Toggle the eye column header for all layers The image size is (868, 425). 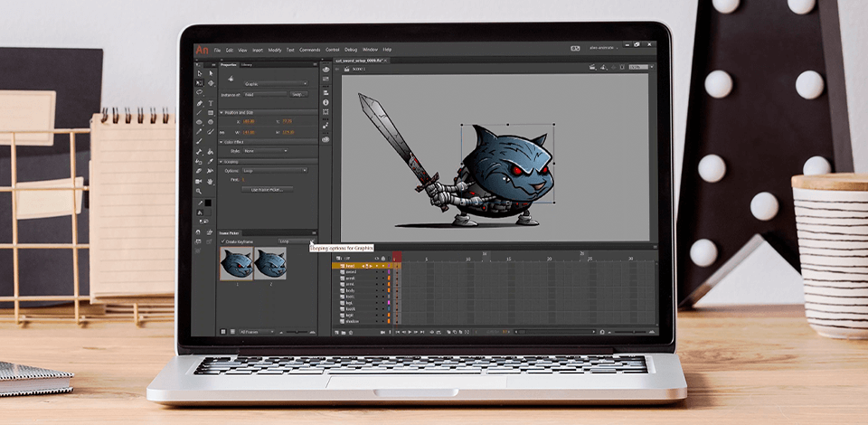point(377,259)
